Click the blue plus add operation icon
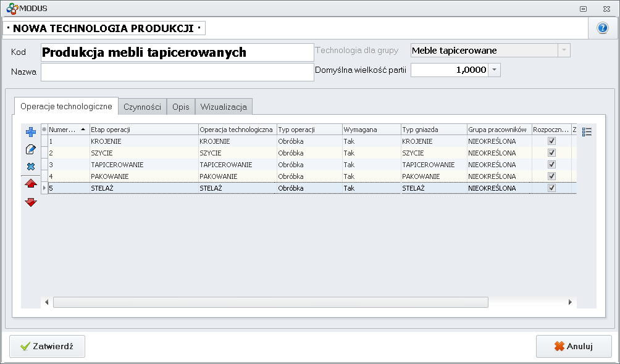This screenshot has height=364, width=620. (31, 131)
